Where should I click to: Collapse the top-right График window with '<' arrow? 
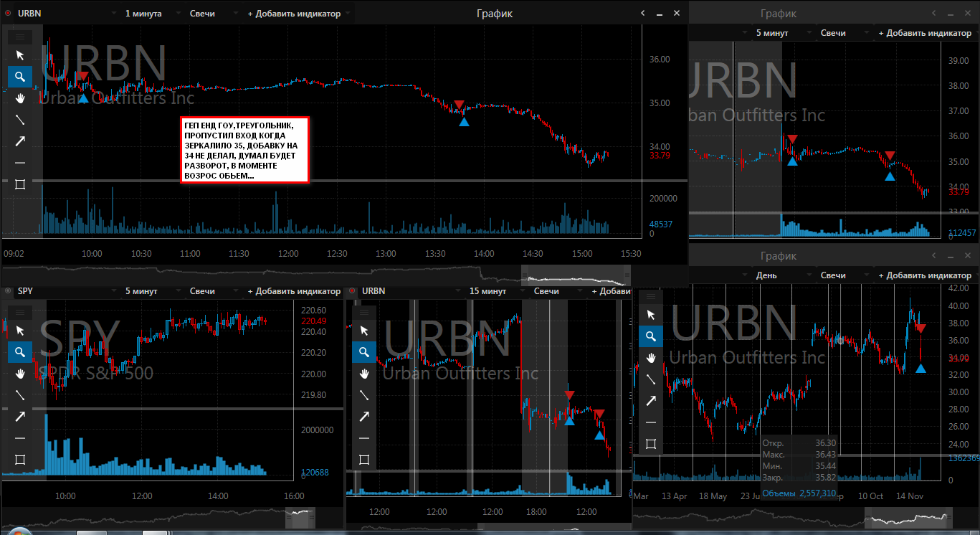pyautogui.click(x=935, y=13)
